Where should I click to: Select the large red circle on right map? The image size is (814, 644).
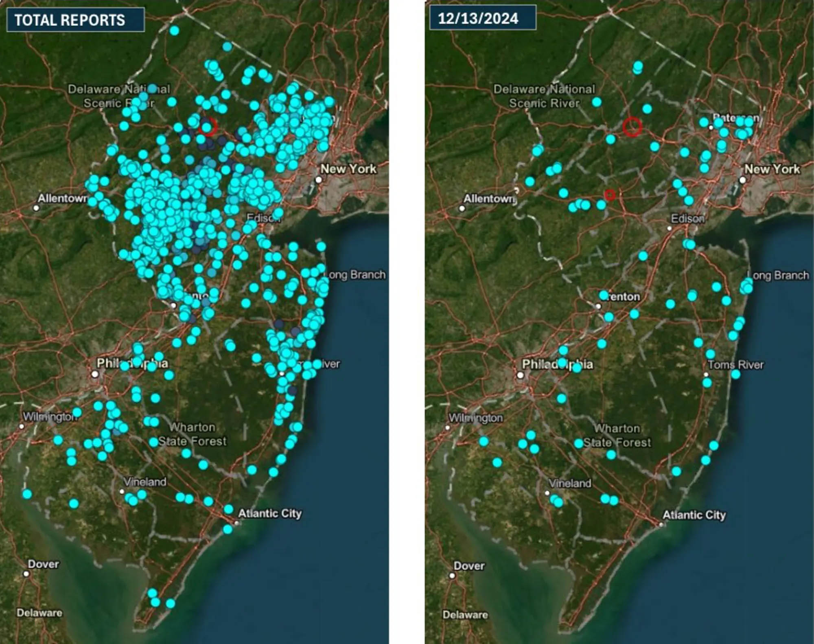pyautogui.click(x=632, y=126)
